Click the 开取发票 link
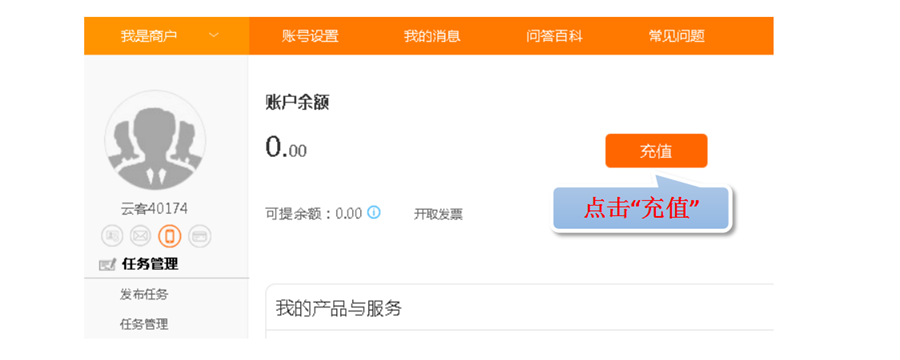 tap(438, 215)
